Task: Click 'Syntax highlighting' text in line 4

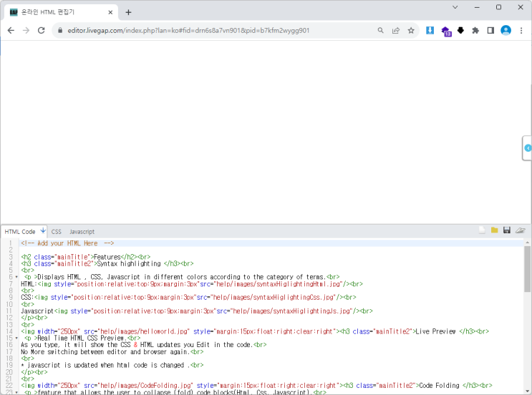Action: coord(129,263)
